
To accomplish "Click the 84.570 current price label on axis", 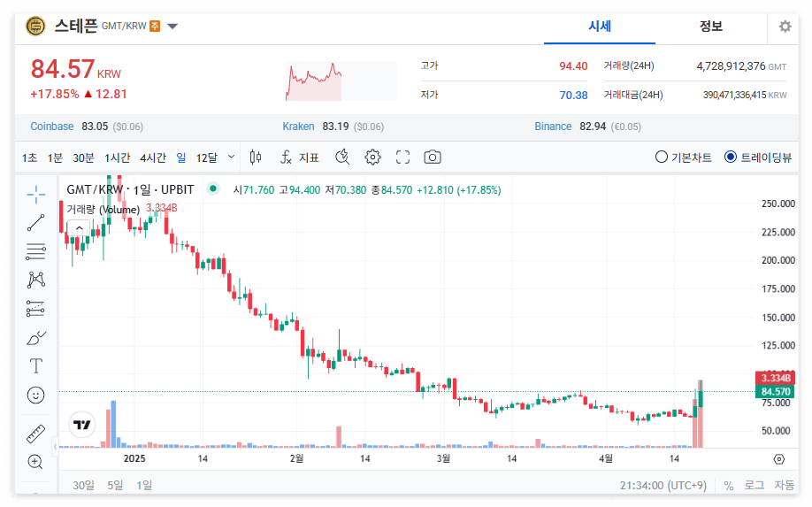I will click(775, 392).
